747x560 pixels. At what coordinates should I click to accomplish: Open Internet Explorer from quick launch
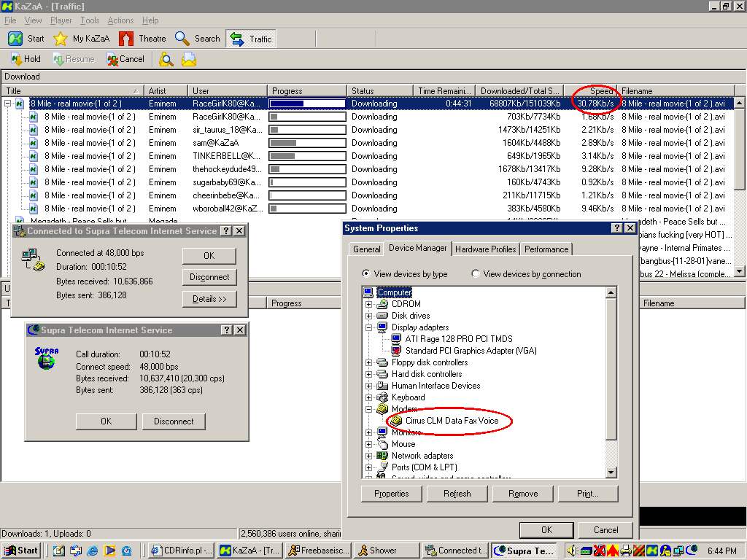click(x=93, y=551)
